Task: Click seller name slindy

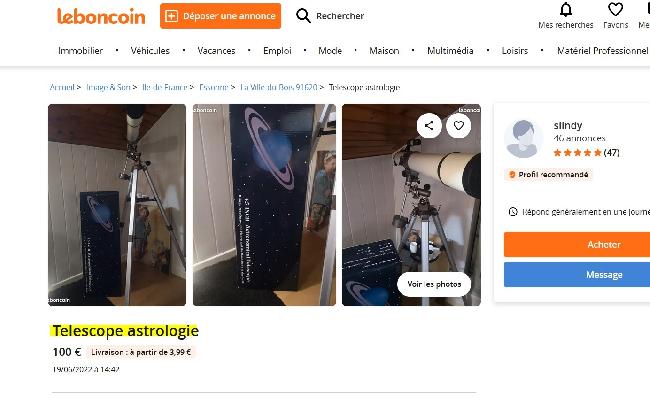Action: pos(567,125)
